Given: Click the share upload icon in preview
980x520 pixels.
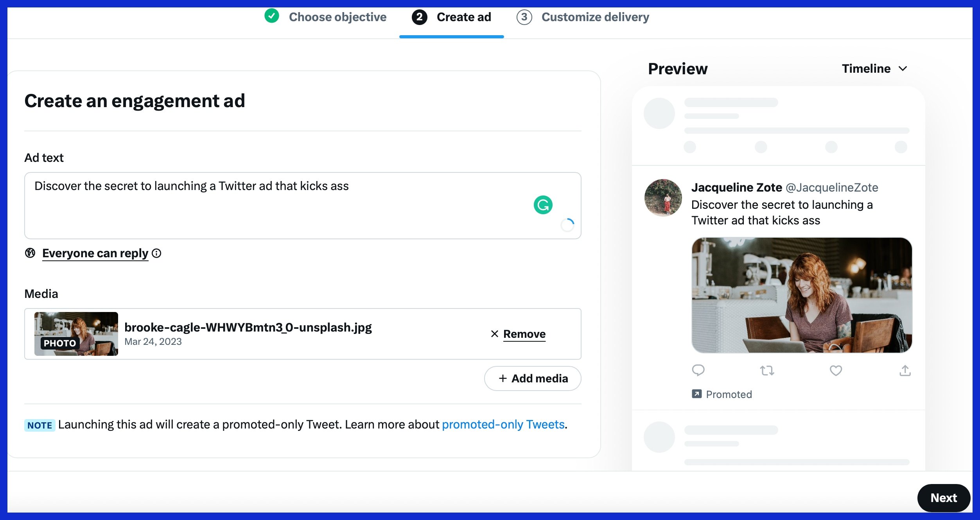Looking at the screenshot, I should click(x=905, y=370).
